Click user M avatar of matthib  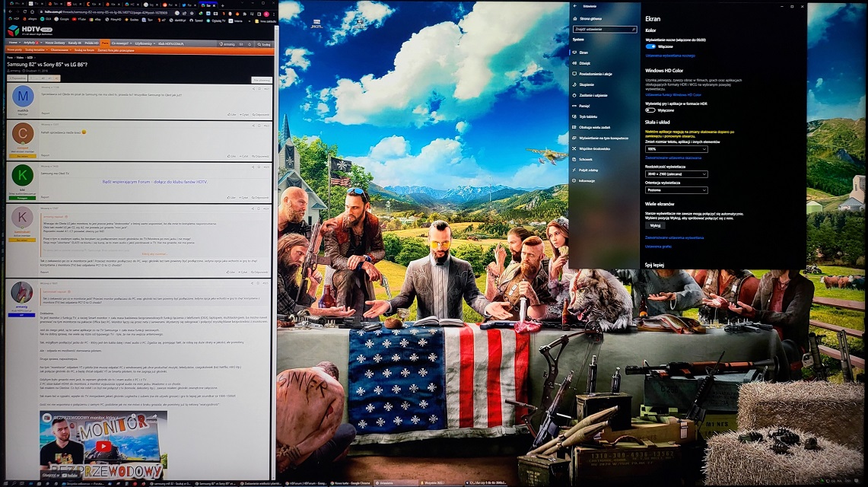(23, 97)
